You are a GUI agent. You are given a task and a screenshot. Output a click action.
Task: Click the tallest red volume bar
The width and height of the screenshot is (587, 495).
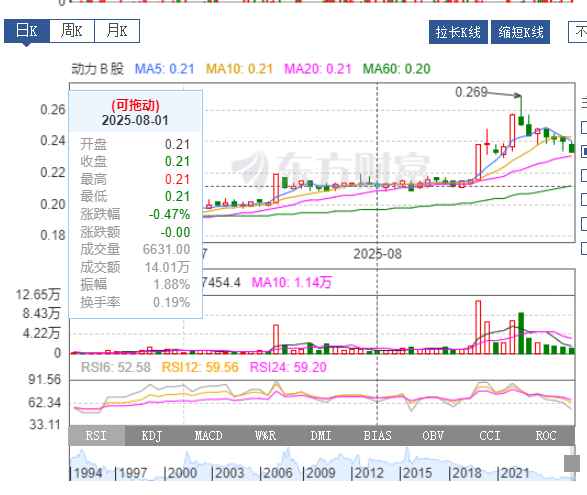(x=478, y=327)
